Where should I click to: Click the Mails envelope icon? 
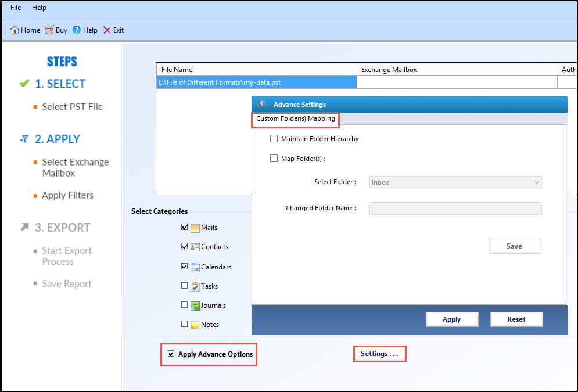pos(195,228)
